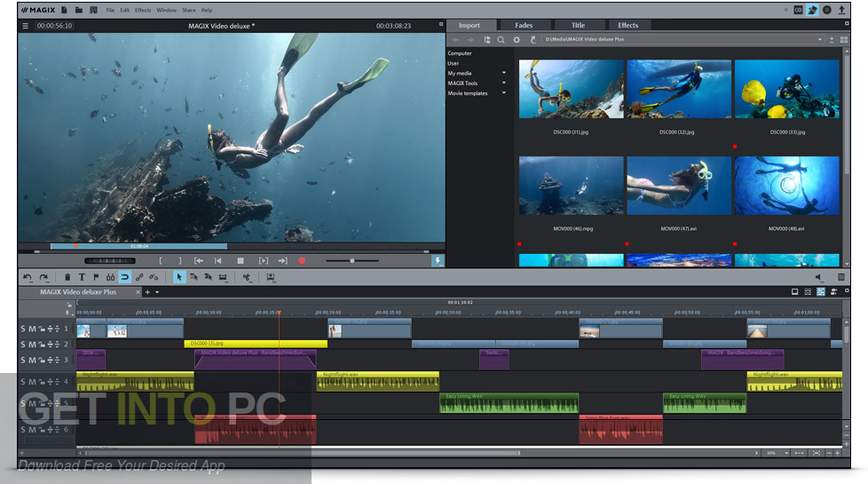Open the Title editor T icon

(x=82, y=277)
